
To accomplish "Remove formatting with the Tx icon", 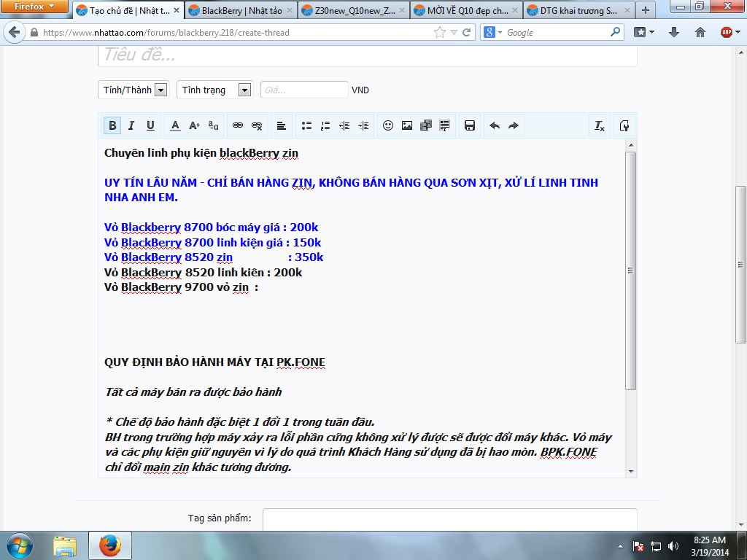I will coord(600,125).
